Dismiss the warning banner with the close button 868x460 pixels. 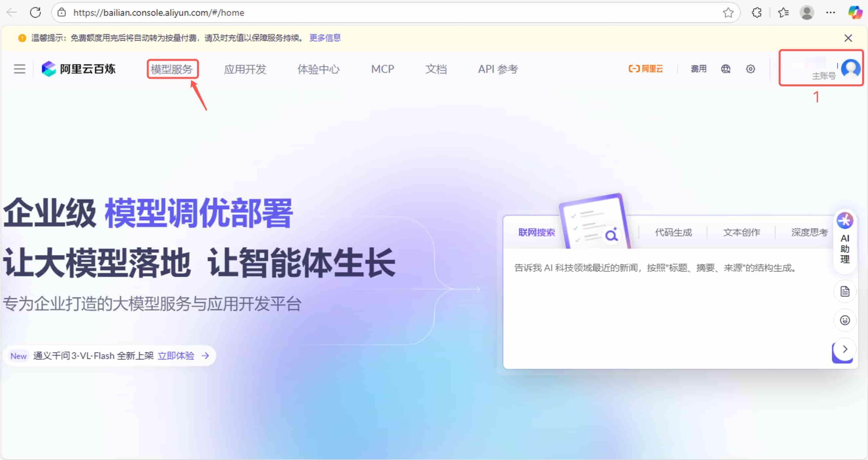(848, 38)
